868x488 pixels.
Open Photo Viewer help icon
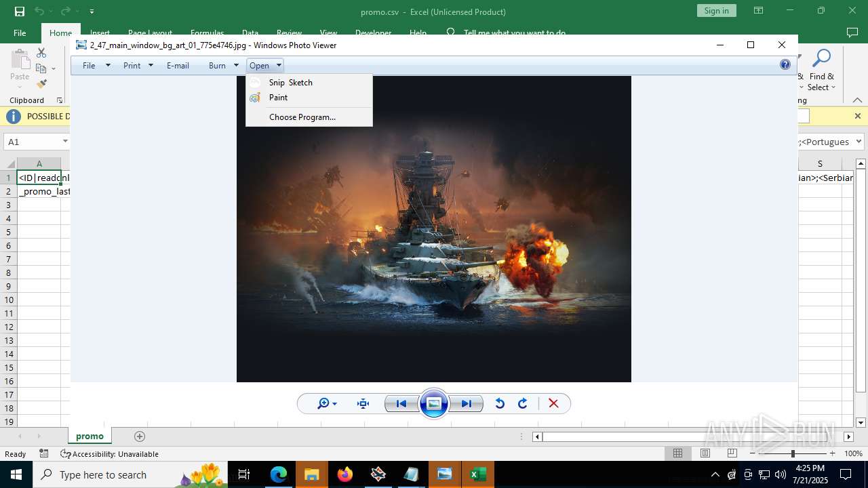(785, 65)
